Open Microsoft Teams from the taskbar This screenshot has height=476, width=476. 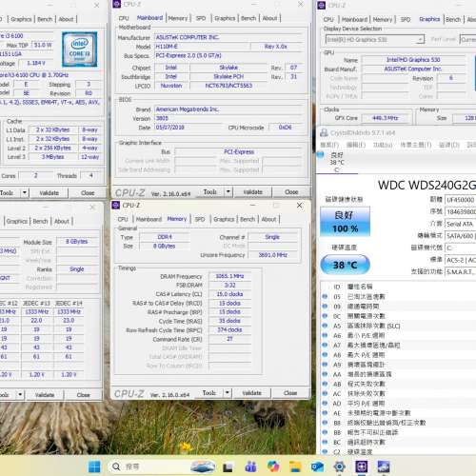(250, 466)
